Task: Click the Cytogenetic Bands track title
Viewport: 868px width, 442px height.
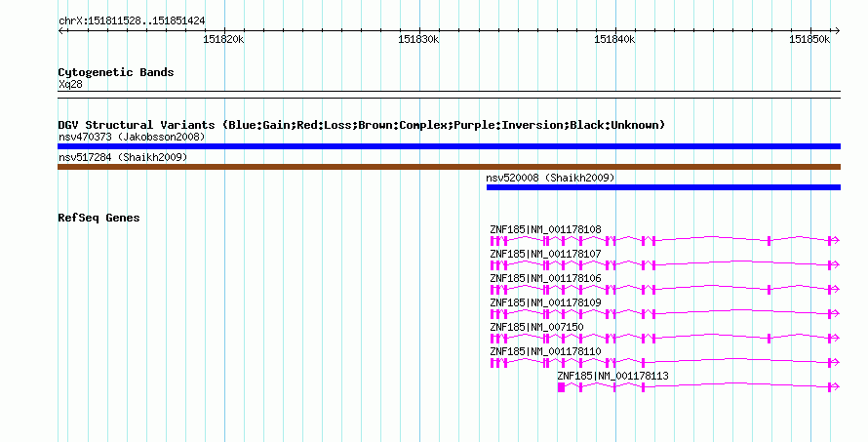Action: (116, 72)
